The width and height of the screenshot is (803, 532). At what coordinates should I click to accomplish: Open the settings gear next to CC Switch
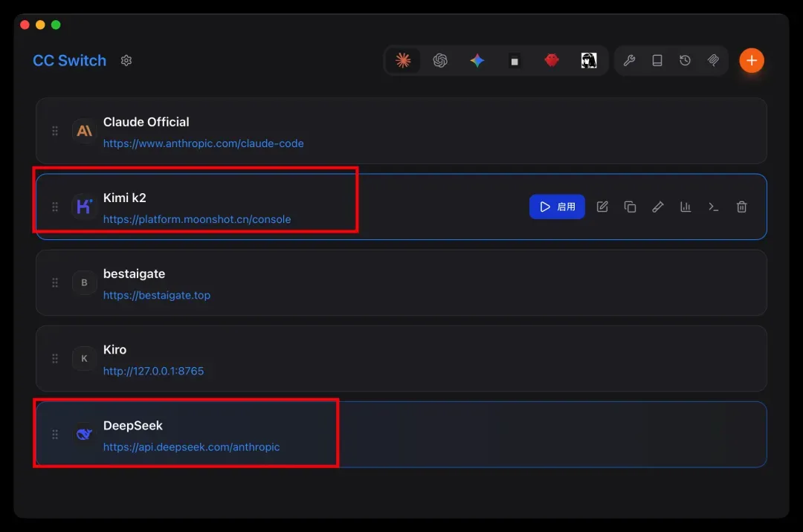pyautogui.click(x=126, y=60)
